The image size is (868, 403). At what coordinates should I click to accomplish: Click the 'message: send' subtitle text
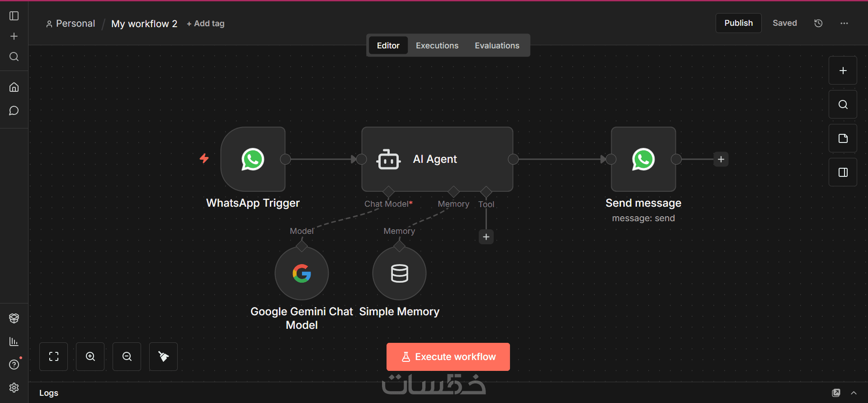643,218
